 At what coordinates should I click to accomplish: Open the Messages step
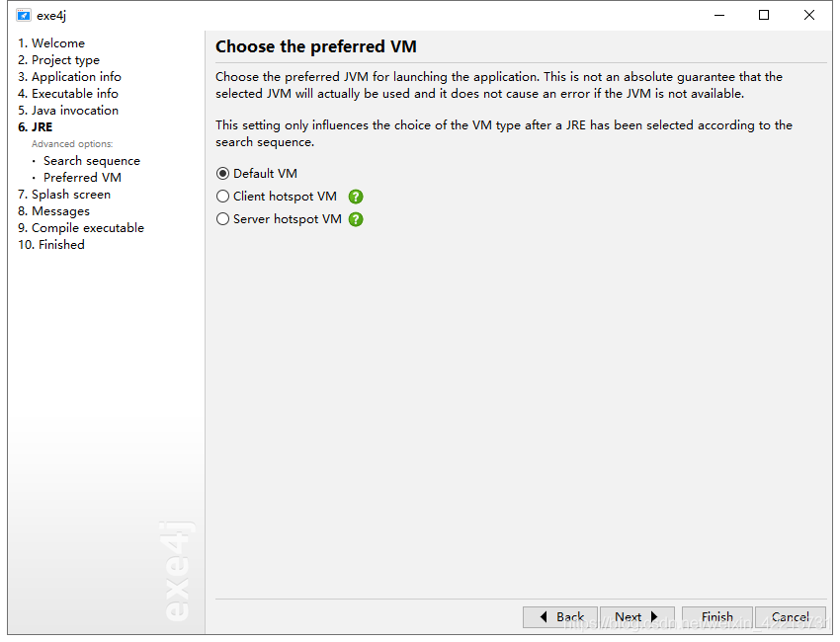pos(53,211)
